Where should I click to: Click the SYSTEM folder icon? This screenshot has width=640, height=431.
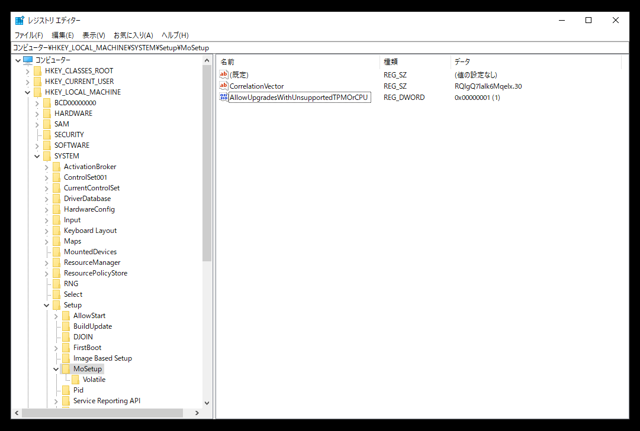[x=47, y=156]
